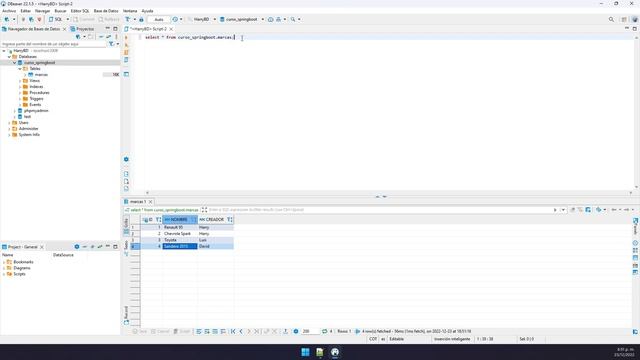Collapse the Databases folder
640x360 pixels.
(x=9, y=57)
